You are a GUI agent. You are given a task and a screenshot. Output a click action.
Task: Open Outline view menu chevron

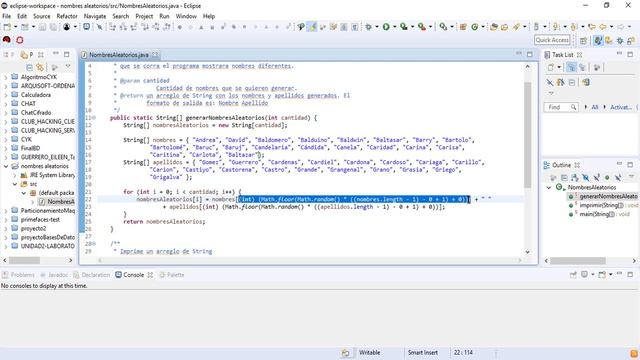631,177
